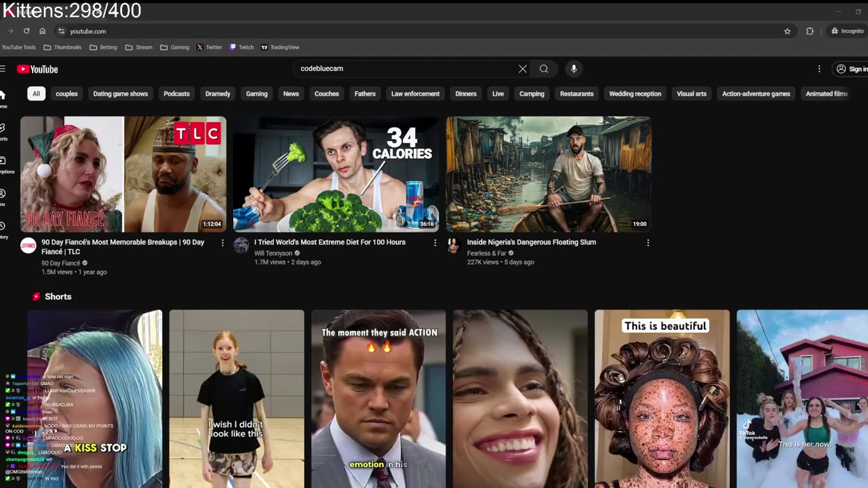Play the 'This is her now' Short

pos(802,399)
